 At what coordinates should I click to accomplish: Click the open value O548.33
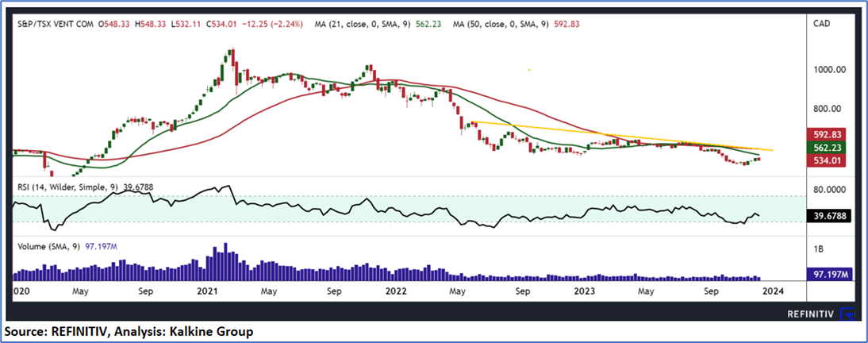115,25
